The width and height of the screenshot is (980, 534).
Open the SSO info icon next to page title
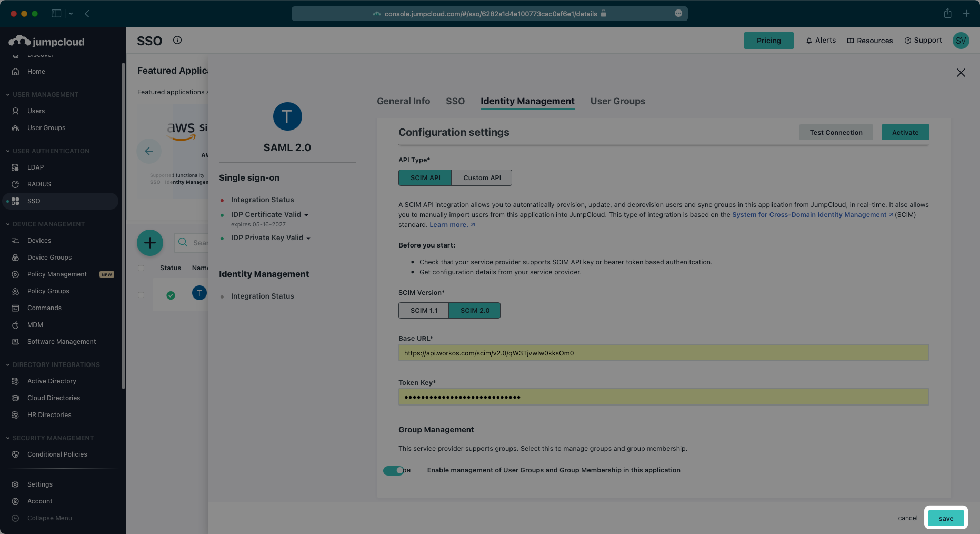tap(177, 40)
